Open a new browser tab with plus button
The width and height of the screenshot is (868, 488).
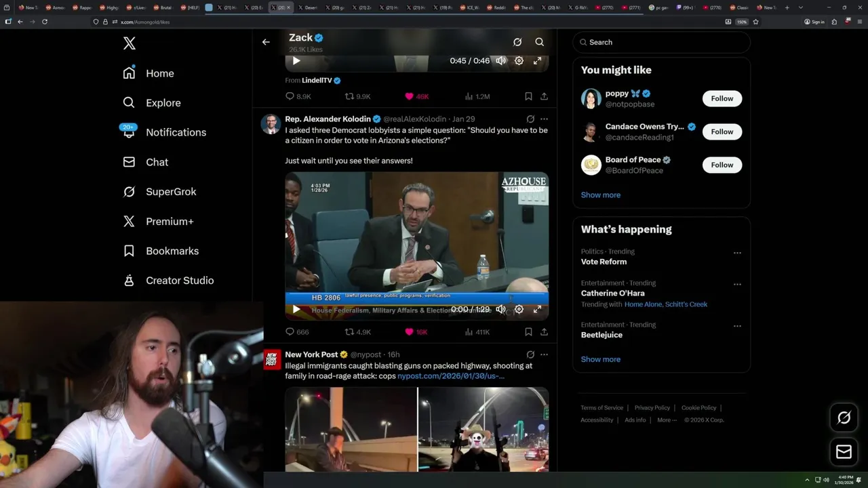tap(787, 7)
